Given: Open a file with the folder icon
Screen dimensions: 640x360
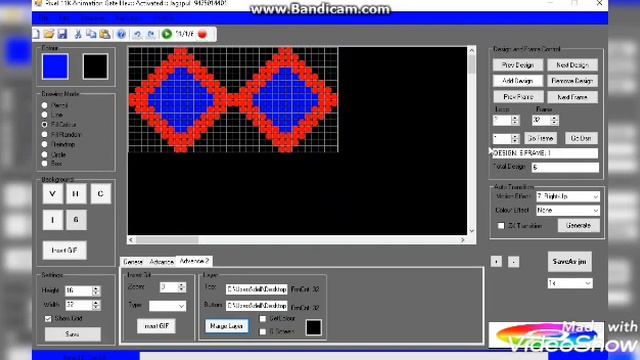Looking at the screenshot, I should point(49,34).
